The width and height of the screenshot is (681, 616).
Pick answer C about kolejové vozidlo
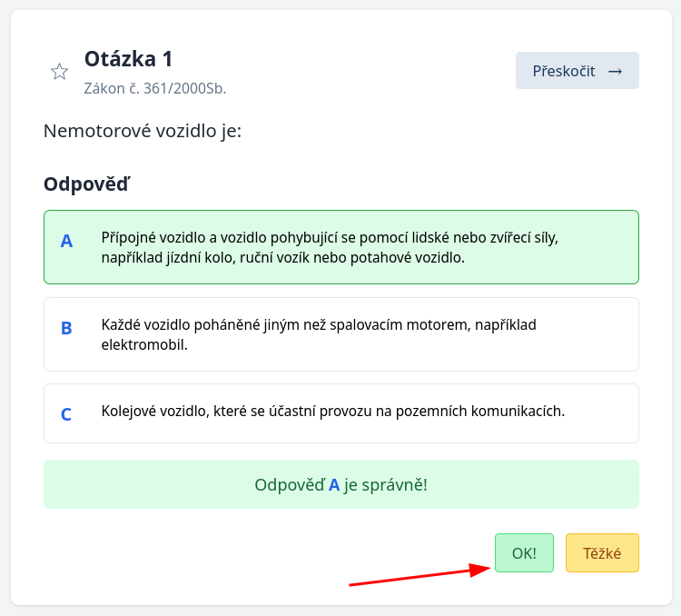click(340, 412)
